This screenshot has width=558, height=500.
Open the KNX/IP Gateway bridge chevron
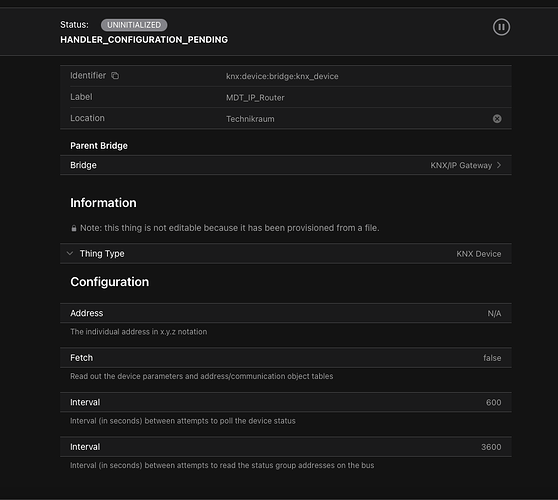pyautogui.click(x=499, y=165)
